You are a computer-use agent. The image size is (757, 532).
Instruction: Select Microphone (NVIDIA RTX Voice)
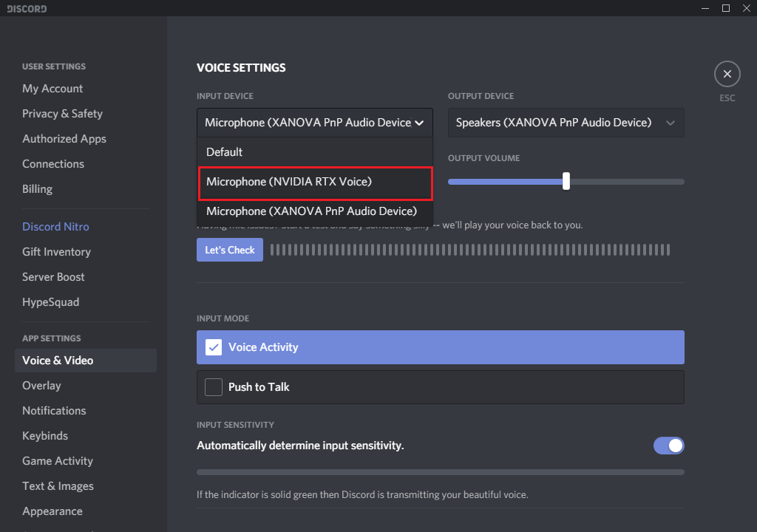coord(315,182)
